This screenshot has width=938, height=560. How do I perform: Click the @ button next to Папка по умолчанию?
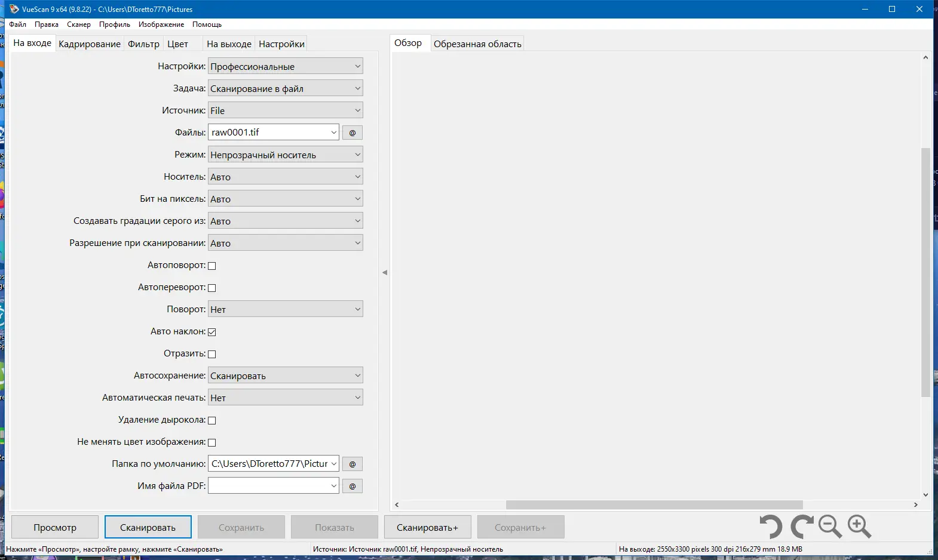352,464
